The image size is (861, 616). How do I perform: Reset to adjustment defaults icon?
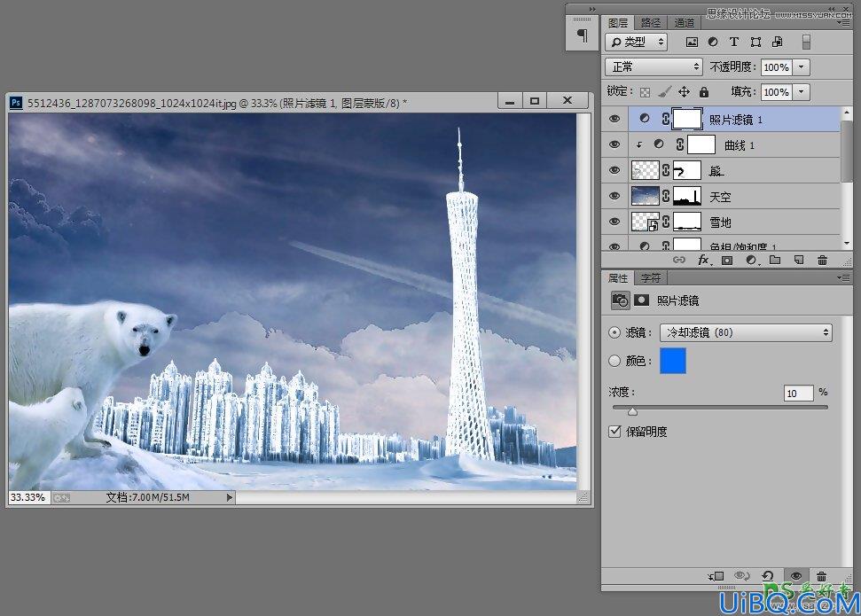pyautogui.click(x=768, y=575)
